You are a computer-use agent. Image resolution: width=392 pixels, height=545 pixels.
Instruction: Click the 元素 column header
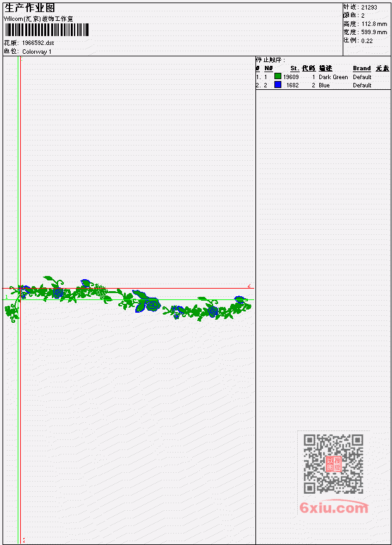point(383,68)
